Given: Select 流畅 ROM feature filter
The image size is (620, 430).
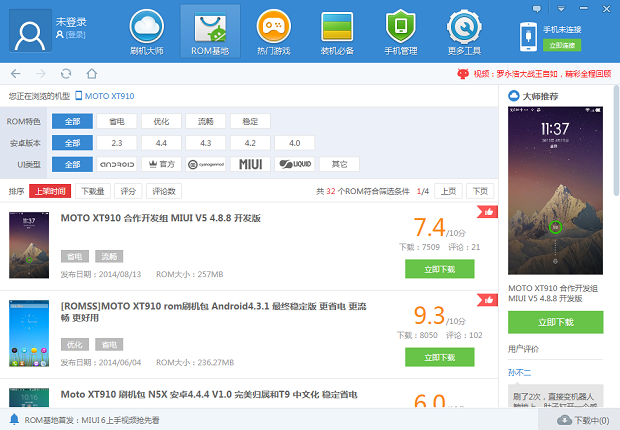Looking at the screenshot, I should tap(206, 121).
